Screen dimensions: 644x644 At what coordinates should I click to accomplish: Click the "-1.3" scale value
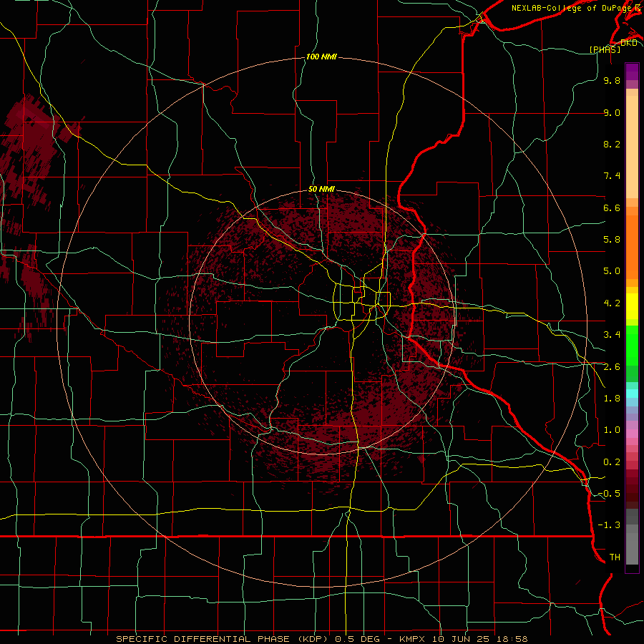[x=609, y=525]
